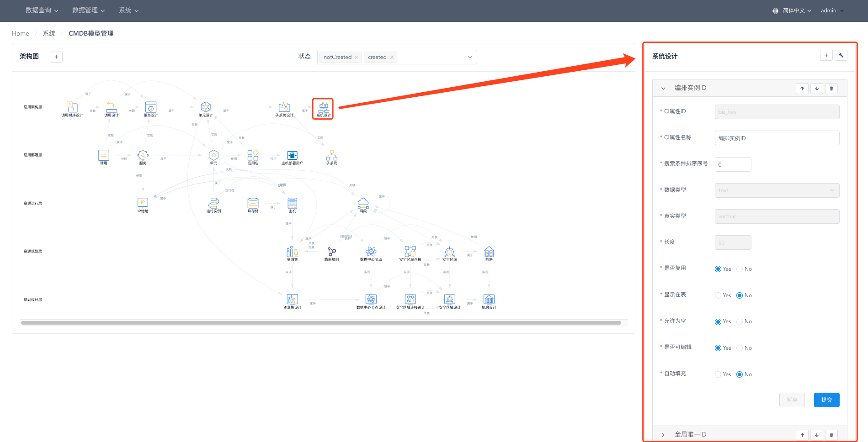This screenshot has height=442, width=868.
Task: Move 编排实例ID attribute up
Action: click(x=802, y=89)
